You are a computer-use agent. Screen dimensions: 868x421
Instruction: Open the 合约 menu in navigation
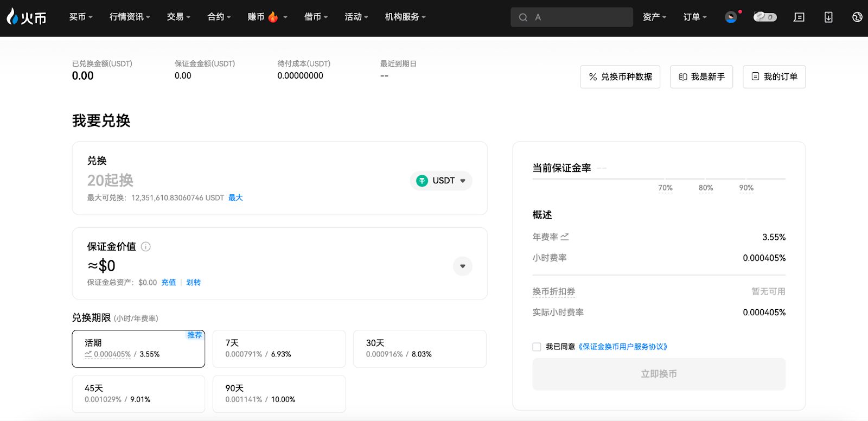click(x=219, y=17)
